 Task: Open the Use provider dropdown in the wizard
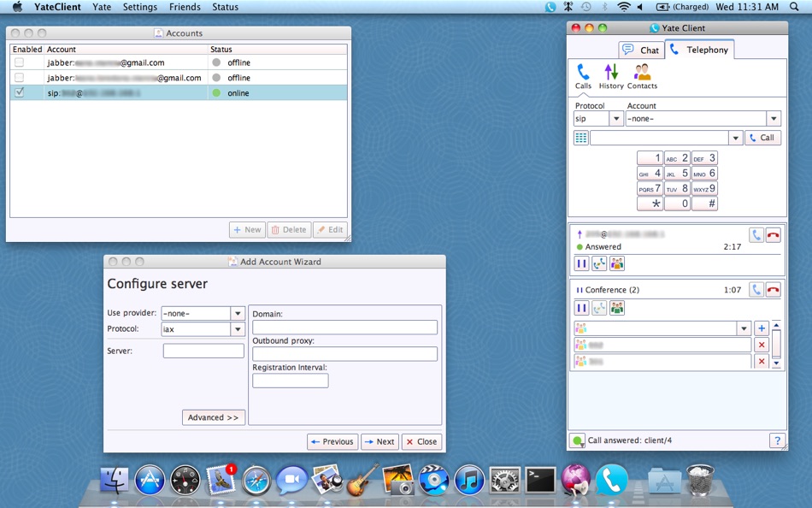click(237, 314)
